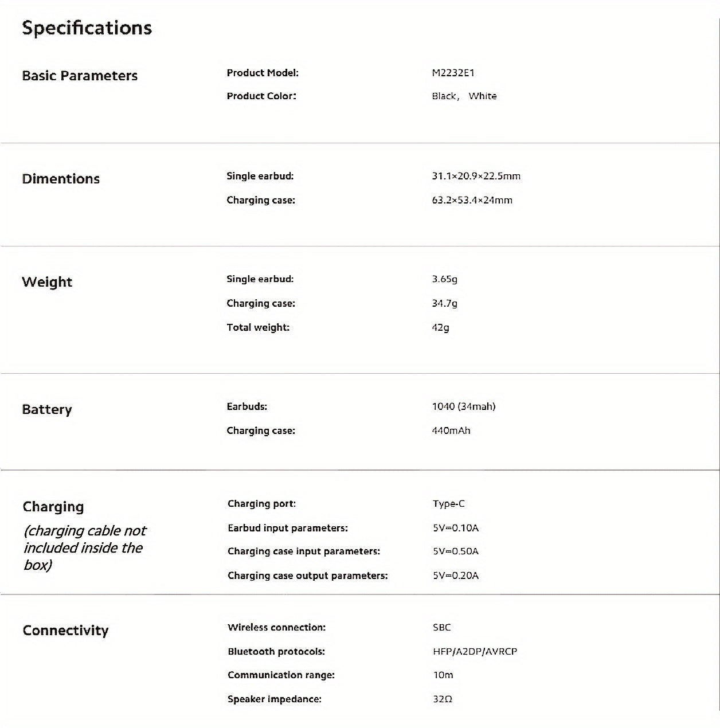Click the Specifications page heading
Image resolution: width=720 pixels, height=728 pixels.
[x=87, y=28]
